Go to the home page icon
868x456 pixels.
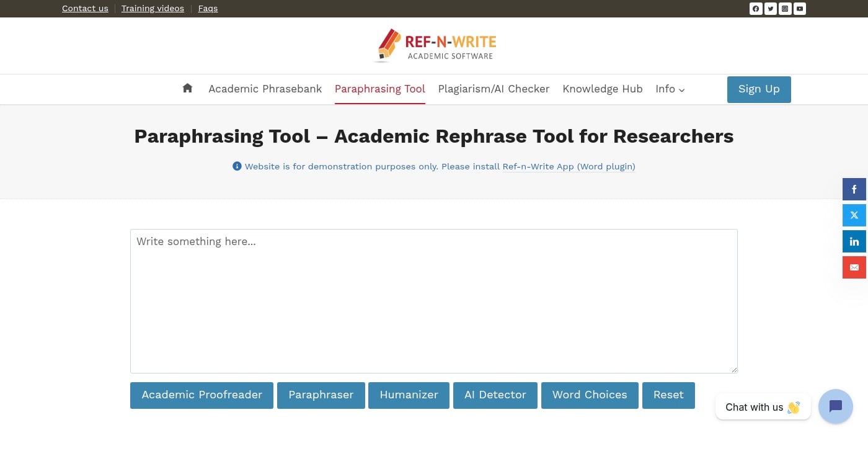click(x=187, y=88)
